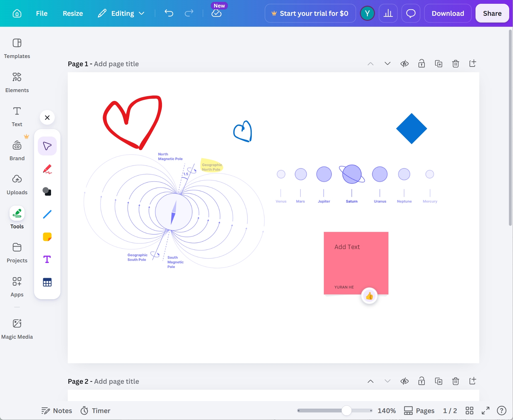The height and width of the screenshot is (420, 513).
Task: Choose the blue Line tool
Action: coord(47,214)
